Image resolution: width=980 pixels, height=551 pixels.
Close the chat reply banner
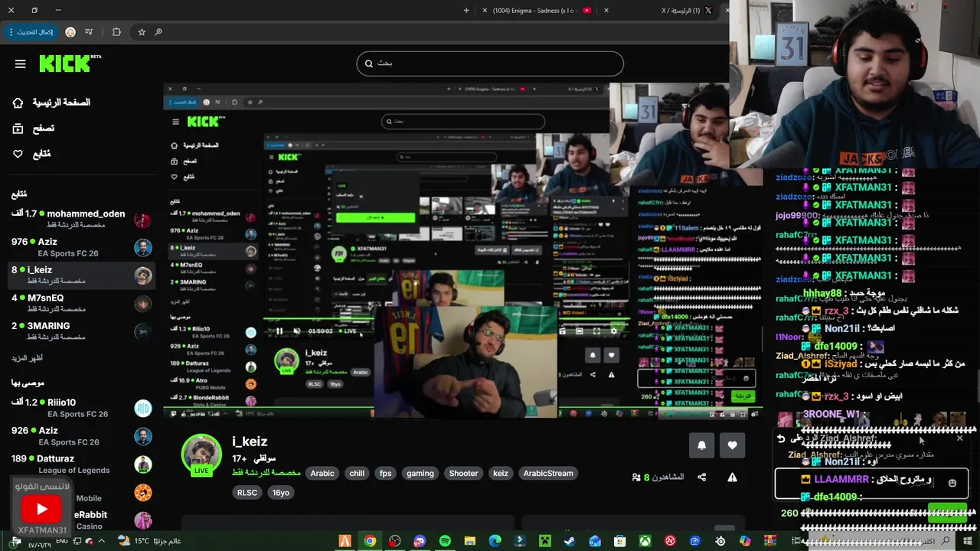959,439
